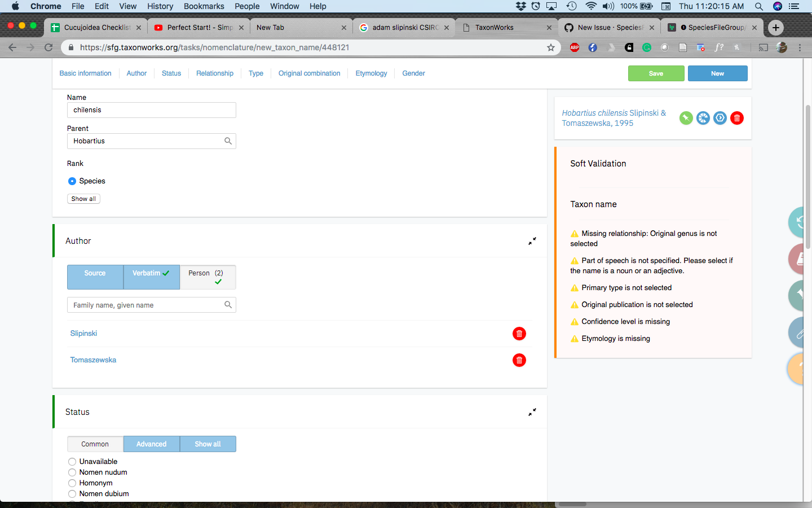This screenshot has width=812, height=508.
Task: Select Nomen dubium status option
Action: (72, 494)
